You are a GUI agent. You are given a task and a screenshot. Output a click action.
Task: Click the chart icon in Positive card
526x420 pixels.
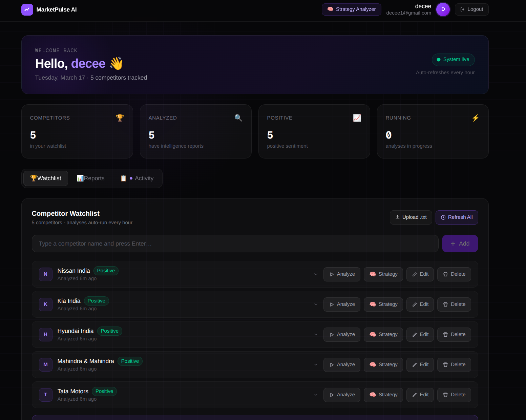click(357, 118)
